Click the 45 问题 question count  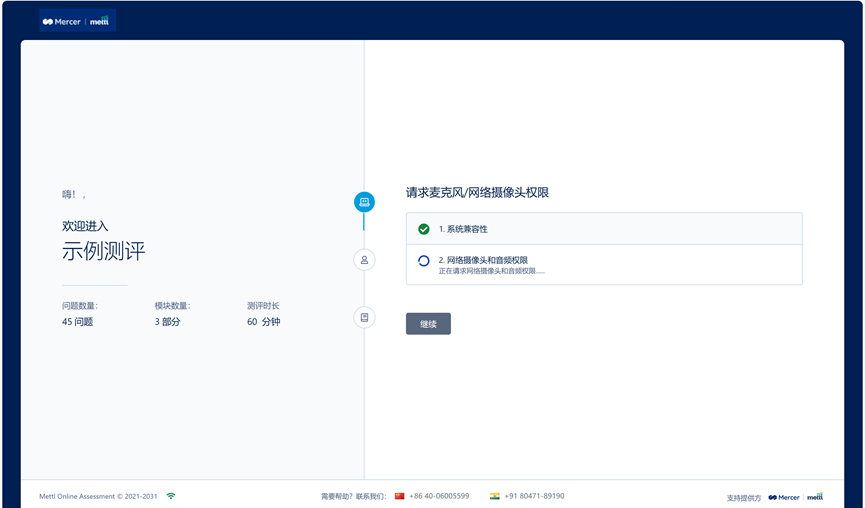(x=77, y=322)
